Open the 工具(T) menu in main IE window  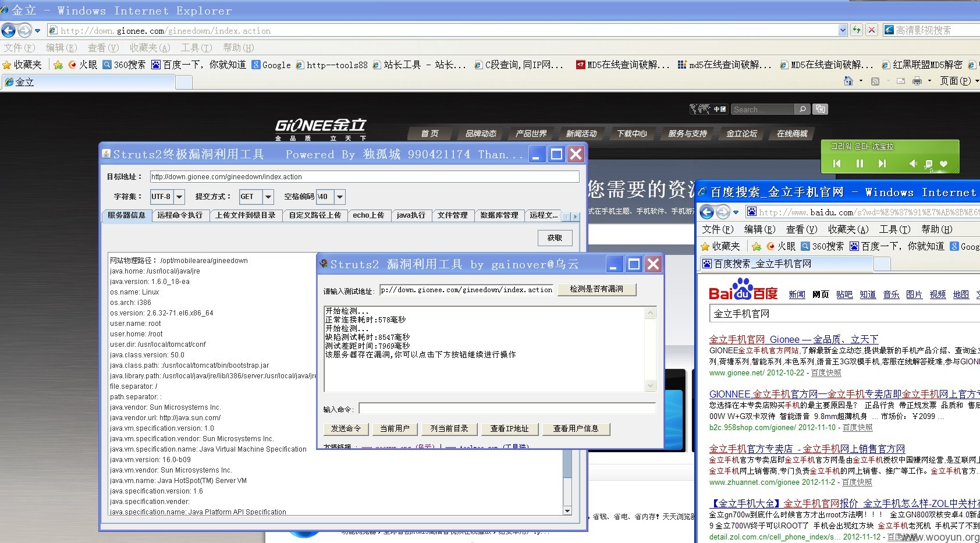(x=196, y=48)
